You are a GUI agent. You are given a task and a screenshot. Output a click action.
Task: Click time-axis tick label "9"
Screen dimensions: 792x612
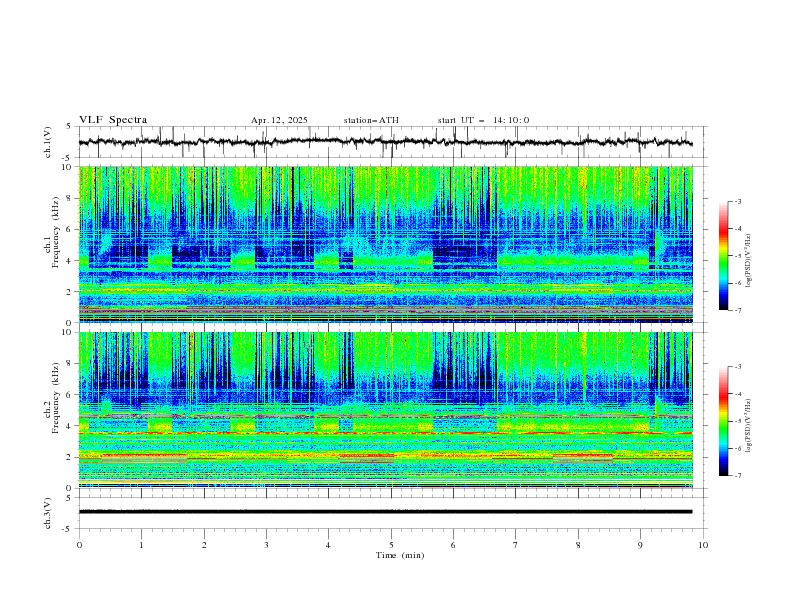tap(640, 545)
